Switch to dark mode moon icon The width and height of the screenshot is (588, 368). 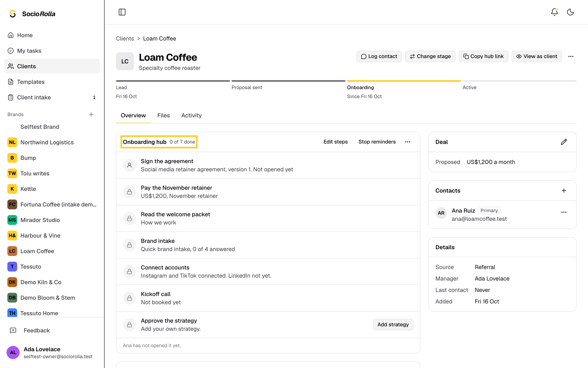coord(570,12)
